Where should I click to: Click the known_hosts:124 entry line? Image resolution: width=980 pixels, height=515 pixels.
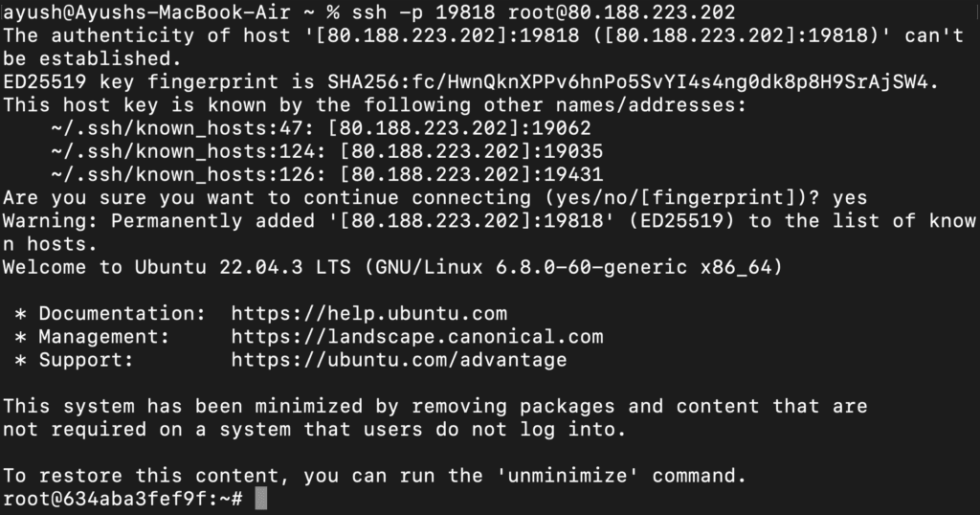[326, 151]
